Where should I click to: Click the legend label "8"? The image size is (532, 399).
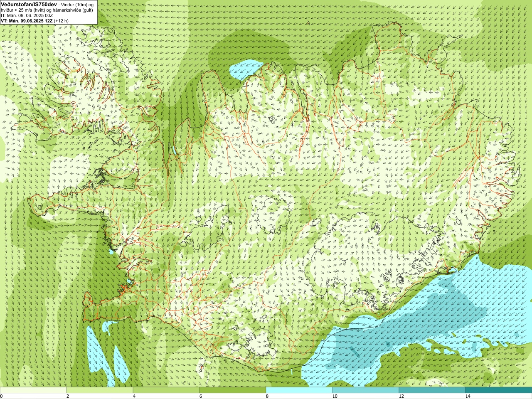click(267, 396)
